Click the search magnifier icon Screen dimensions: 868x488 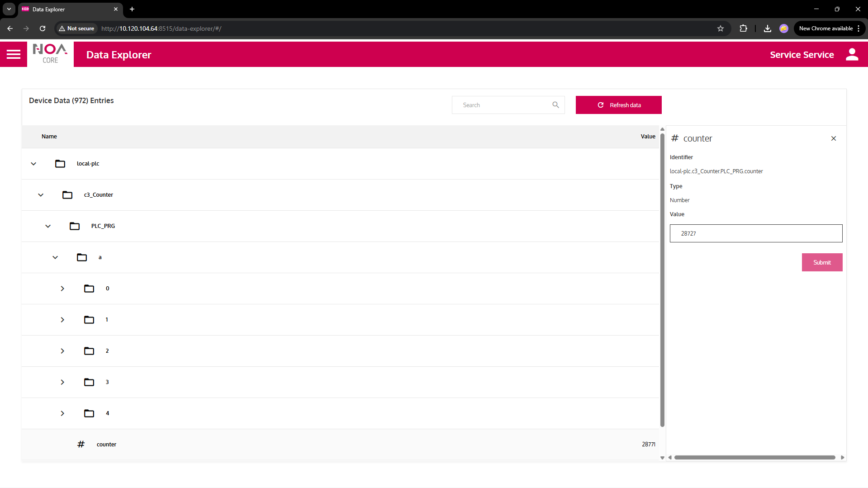tap(555, 105)
